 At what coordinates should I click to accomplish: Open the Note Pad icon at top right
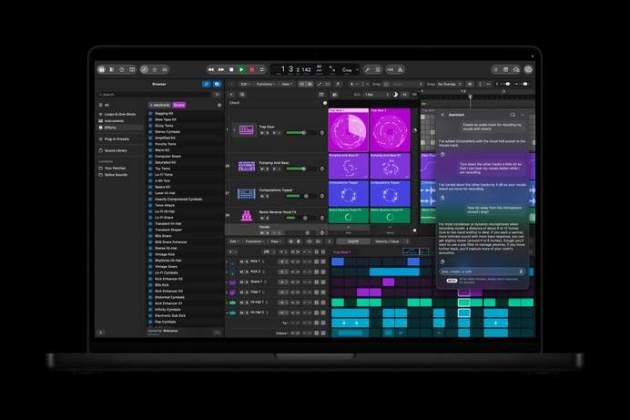click(x=506, y=70)
